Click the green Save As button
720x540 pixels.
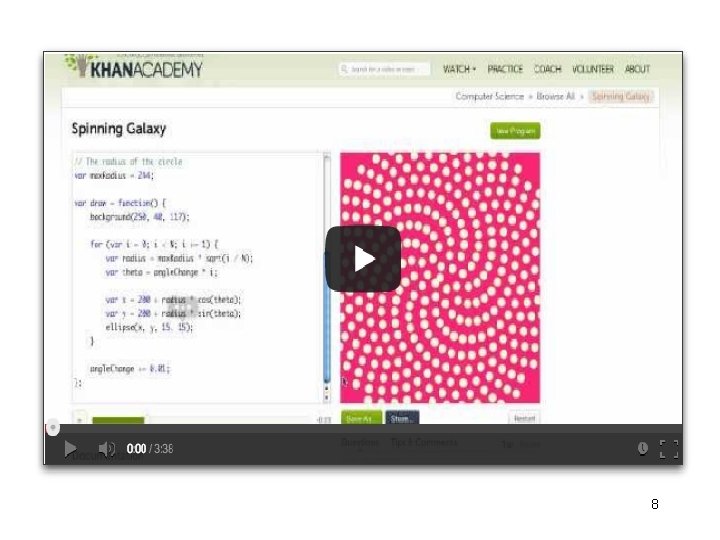pyautogui.click(x=361, y=418)
